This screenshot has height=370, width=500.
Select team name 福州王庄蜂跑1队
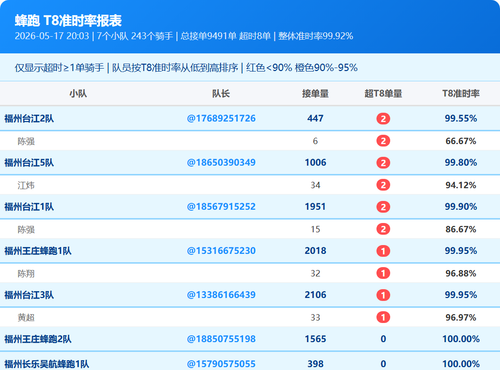pos(38,251)
